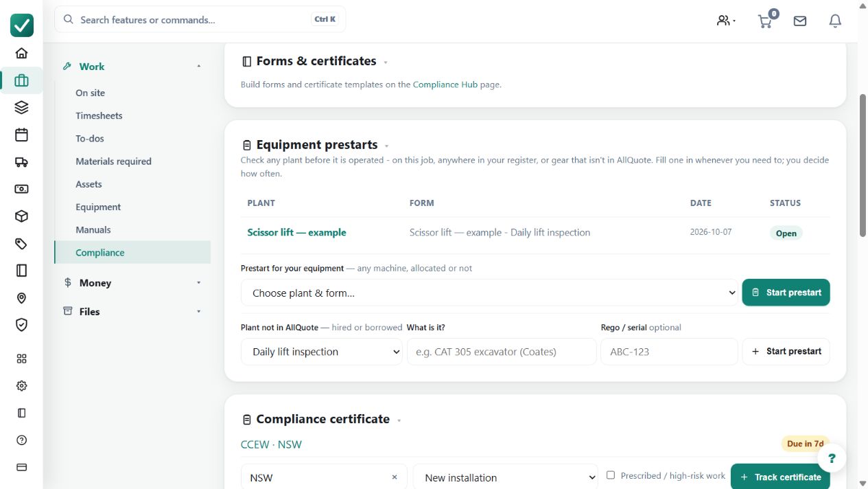Open the Manuals menu item

pos(93,230)
